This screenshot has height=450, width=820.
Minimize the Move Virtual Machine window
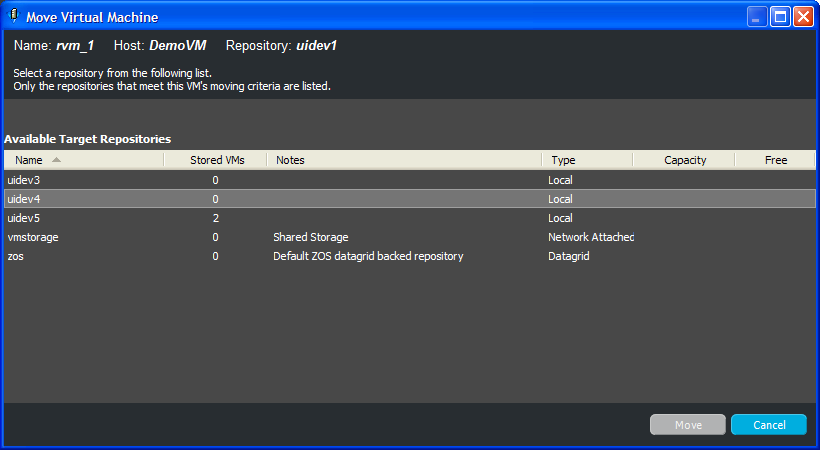click(x=759, y=16)
